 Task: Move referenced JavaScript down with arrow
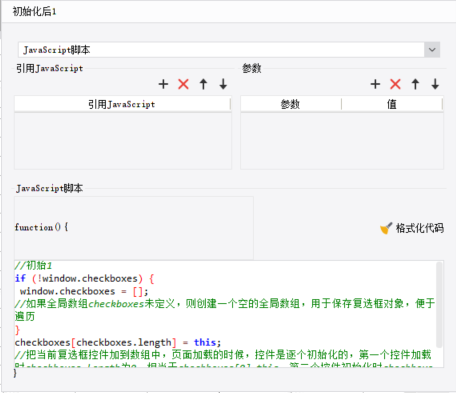point(223,84)
